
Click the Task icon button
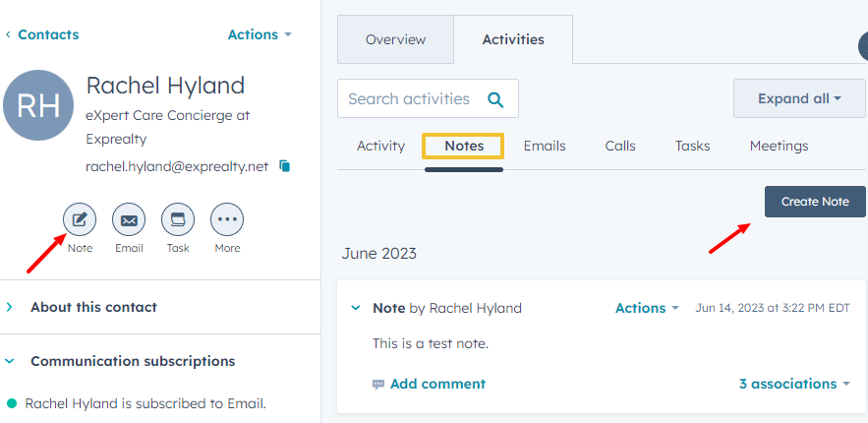(178, 220)
